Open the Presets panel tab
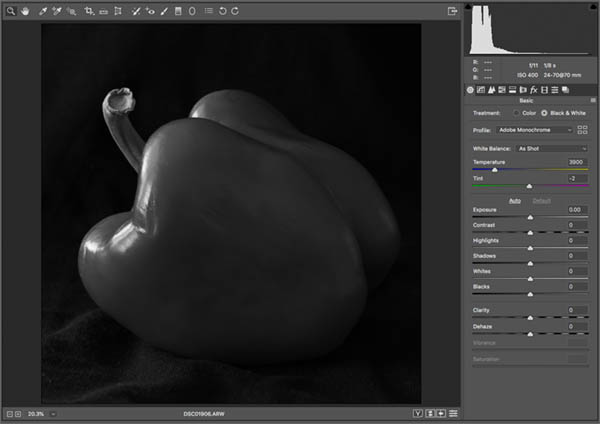This screenshot has height=424, width=600. coord(554,90)
